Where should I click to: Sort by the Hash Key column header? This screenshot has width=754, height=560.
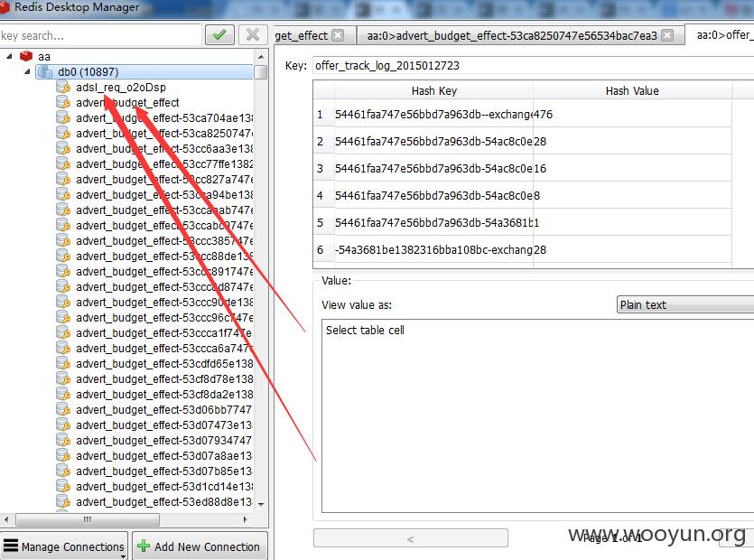point(433,91)
